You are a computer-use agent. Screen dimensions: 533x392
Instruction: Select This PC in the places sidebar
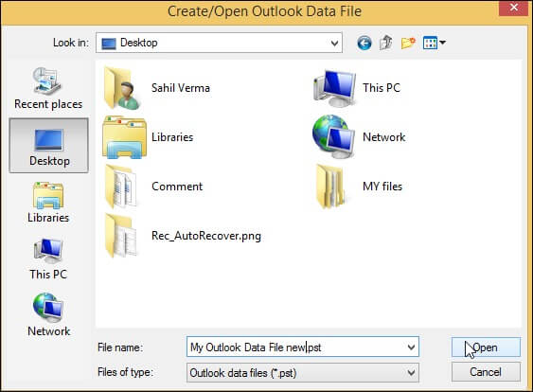point(48,259)
